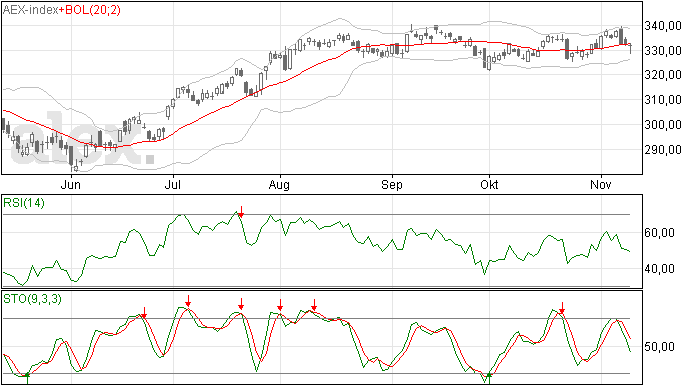Click the 40,00 RSI axis value

click(659, 269)
